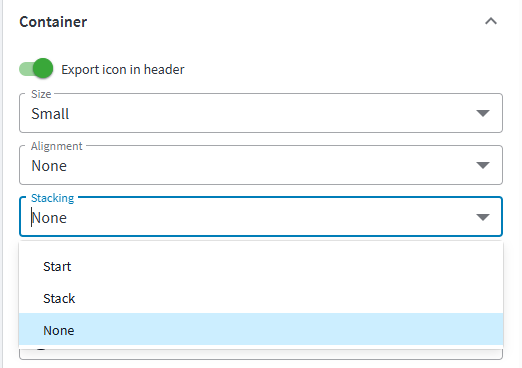Pick the highlighted None stacking option
The image size is (522, 368).
point(261,330)
